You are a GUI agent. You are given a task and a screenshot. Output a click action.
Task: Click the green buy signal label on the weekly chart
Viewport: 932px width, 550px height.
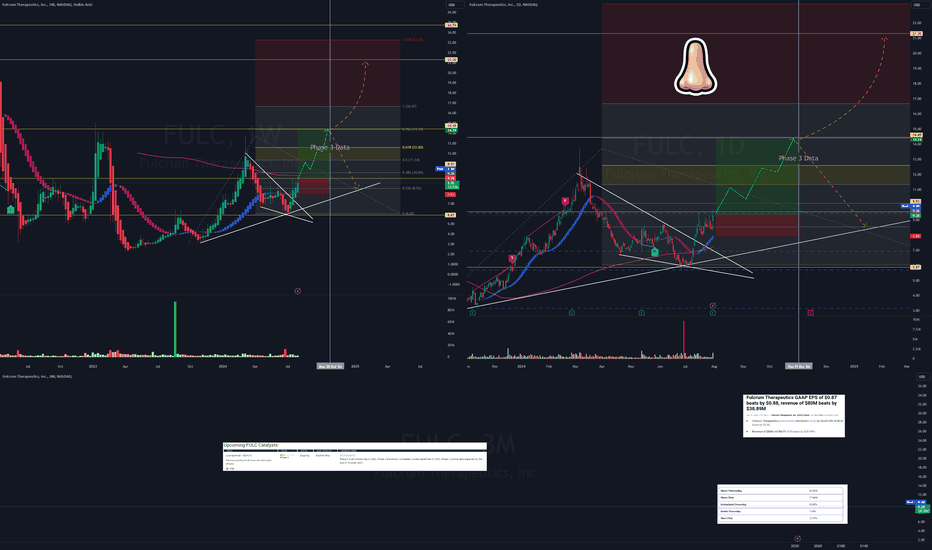11,209
